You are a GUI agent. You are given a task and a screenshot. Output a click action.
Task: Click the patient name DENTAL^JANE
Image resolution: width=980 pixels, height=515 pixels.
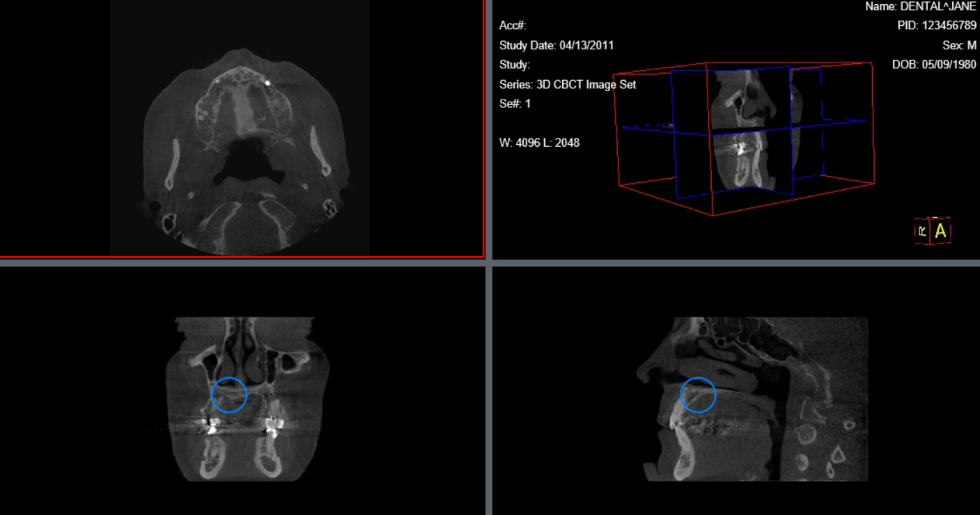(920, 7)
